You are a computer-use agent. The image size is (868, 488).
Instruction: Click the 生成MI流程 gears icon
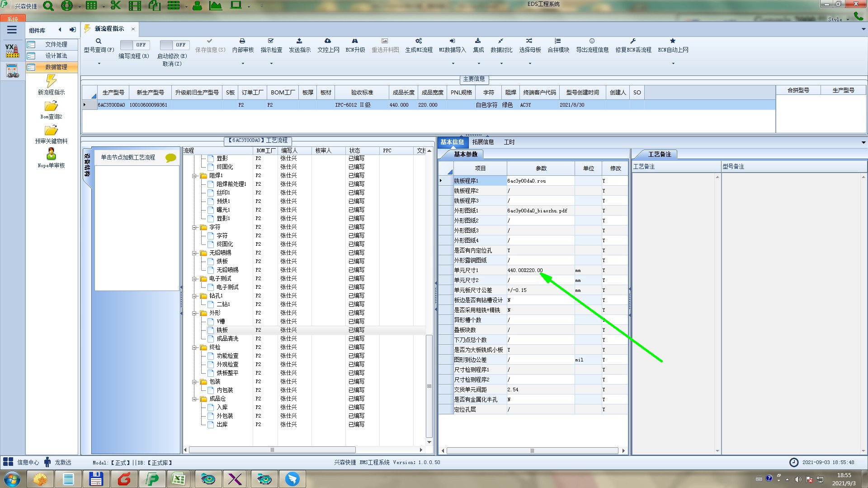click(419, 41)
